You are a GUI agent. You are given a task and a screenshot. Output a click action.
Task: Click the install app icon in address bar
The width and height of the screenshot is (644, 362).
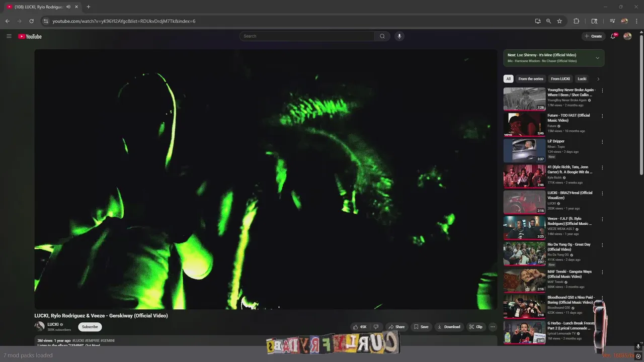(x=538, y=21)
